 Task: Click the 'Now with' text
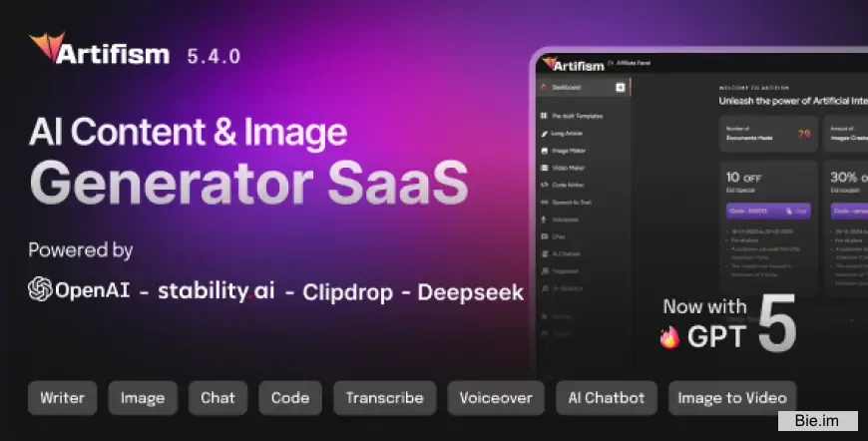click(x=704, y=306)
